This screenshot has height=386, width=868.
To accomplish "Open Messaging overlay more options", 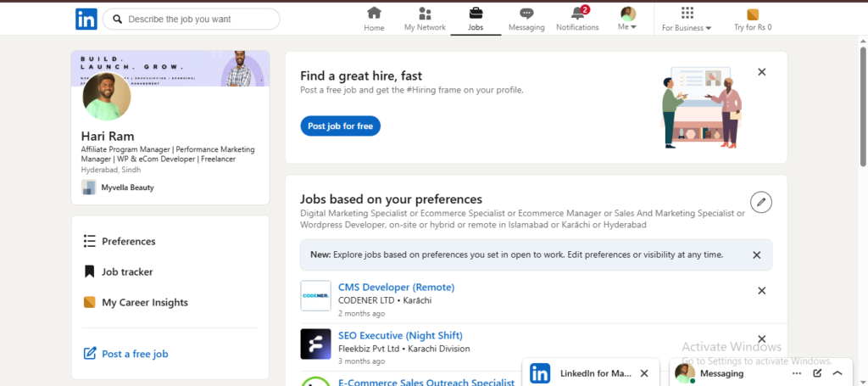I will click(797, 373).
